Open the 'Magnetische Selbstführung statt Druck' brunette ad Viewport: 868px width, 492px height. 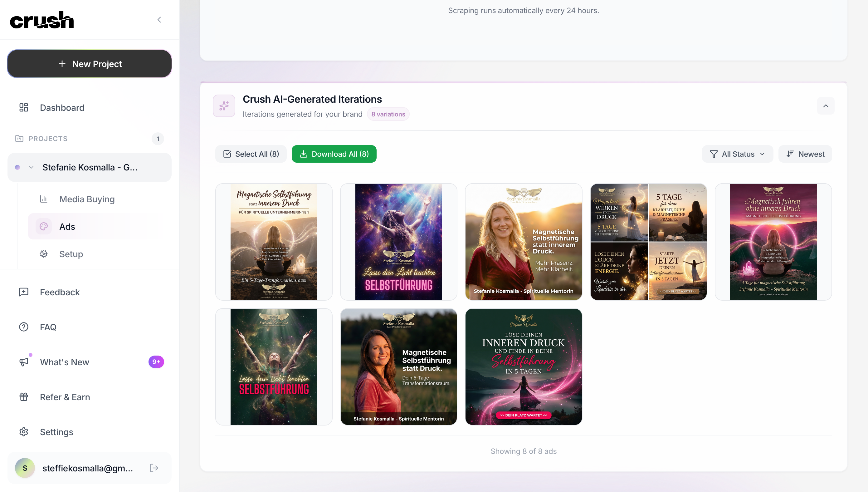point(398,367)
